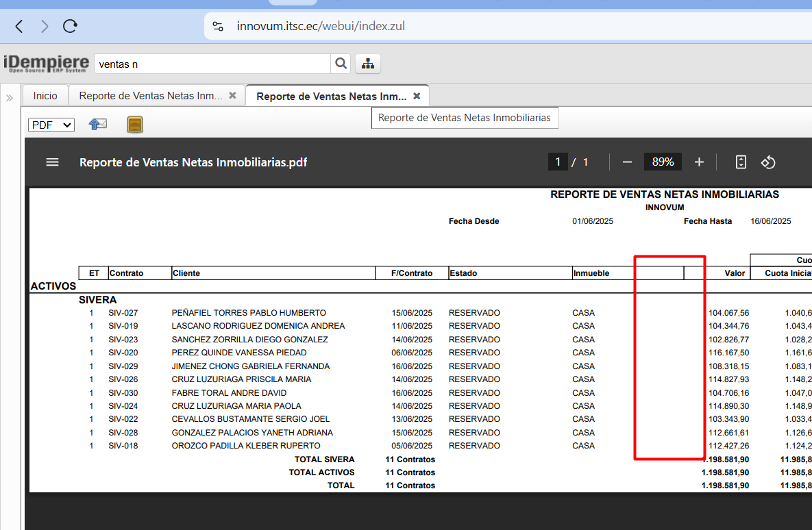Click the fit to page button
The width and height of the screenshot is (812, 530).
[x=741, y=162]
